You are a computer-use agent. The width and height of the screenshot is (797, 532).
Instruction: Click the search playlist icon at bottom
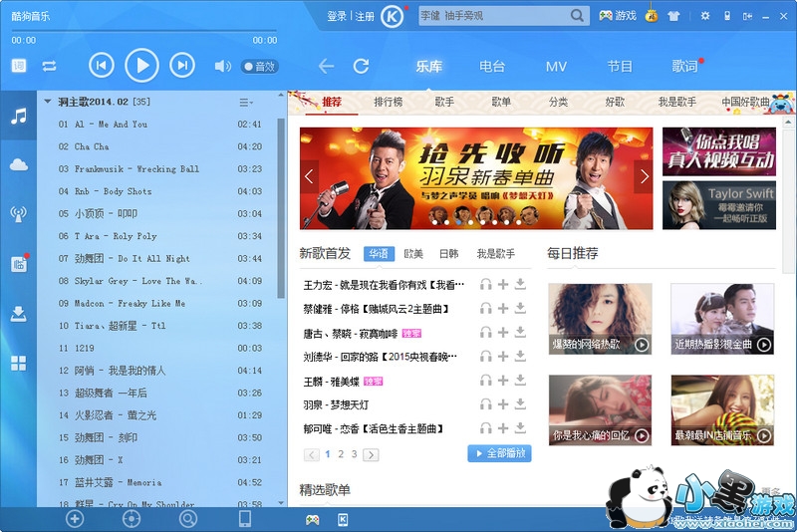point(188,519)
